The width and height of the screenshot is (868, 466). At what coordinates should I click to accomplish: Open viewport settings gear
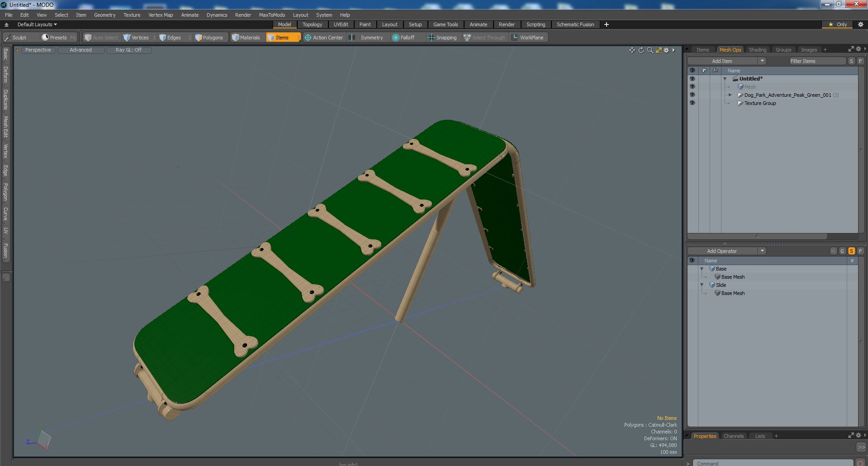(x=666, y=50)
